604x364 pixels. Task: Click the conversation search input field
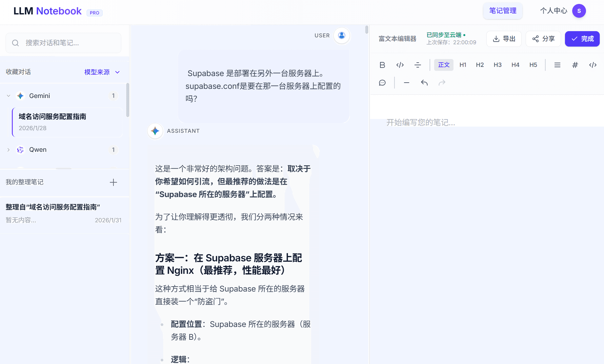click(x=63, y=43)
